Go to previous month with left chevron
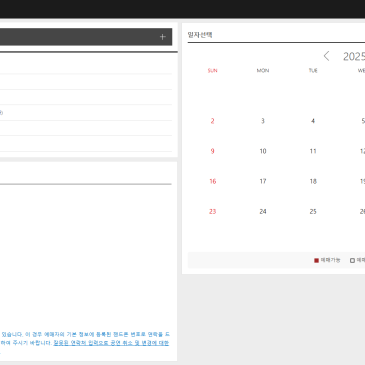365x365 pixels. click(x=326, y=56)
